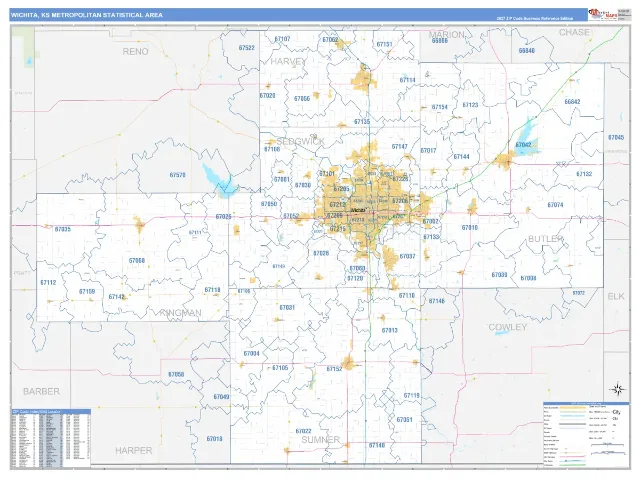Click ZIP code label 67154

point(440,107)
